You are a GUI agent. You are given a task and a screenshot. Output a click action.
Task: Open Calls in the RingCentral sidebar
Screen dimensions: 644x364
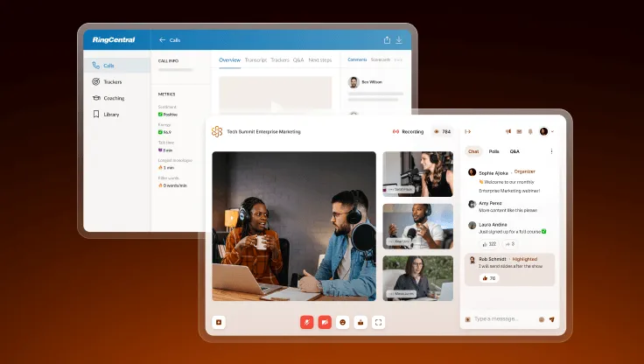[x=117, y=66]
